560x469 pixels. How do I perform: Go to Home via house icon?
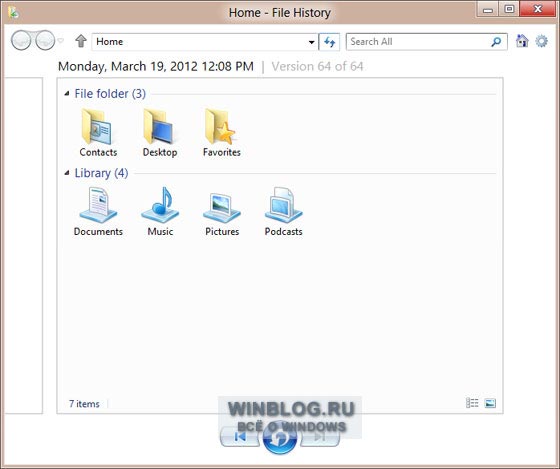point(522,41)
